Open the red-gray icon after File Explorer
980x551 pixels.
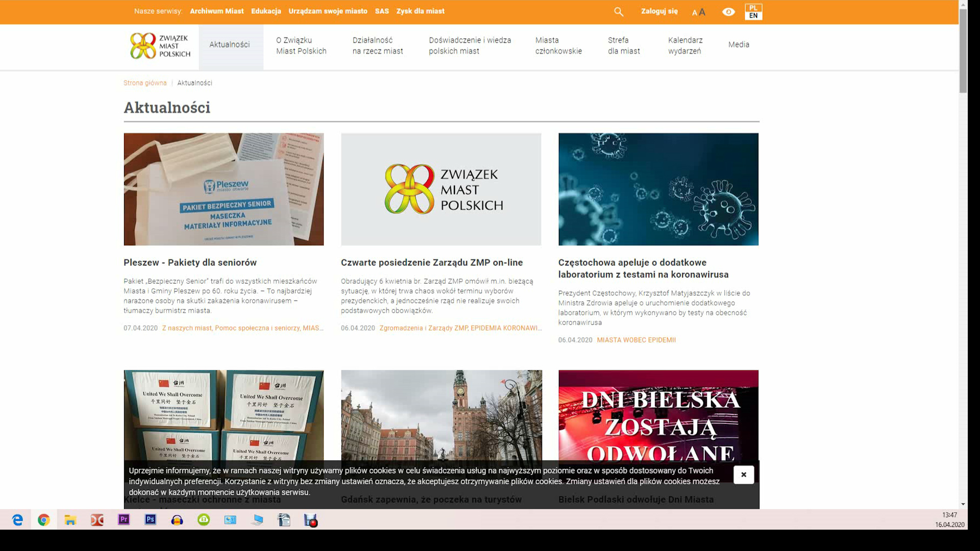click(97, 520)
